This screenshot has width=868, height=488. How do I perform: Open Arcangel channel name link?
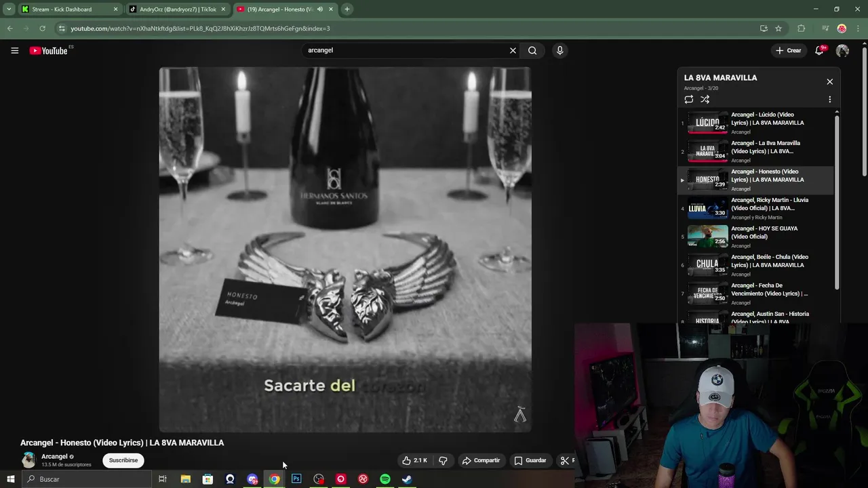pyautogui.click(x=54, y=456)
